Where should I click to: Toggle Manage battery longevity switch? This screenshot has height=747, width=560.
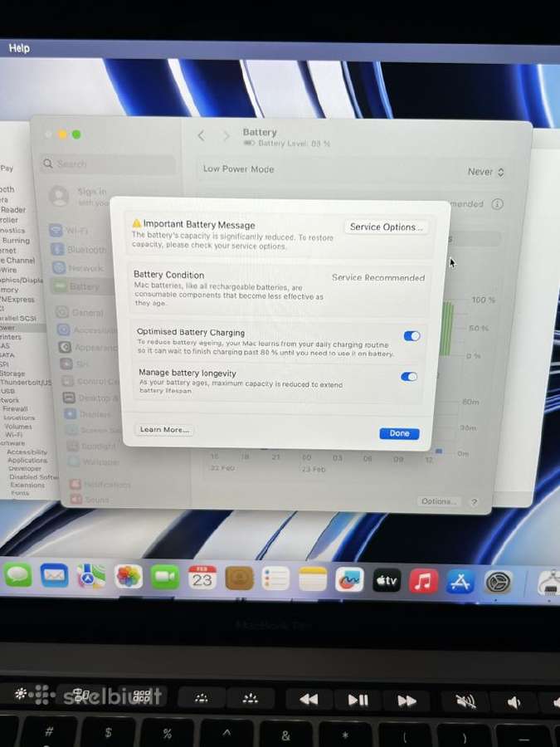409,377
